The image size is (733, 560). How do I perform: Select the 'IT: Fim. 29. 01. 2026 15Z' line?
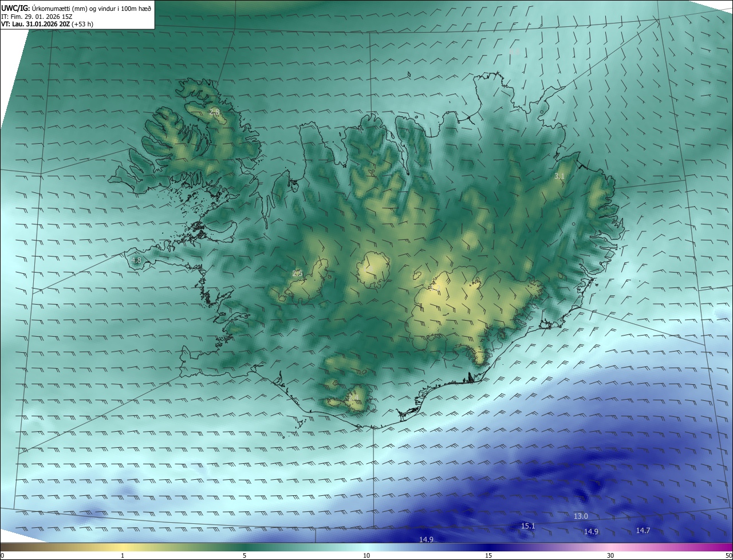point(37,16)
